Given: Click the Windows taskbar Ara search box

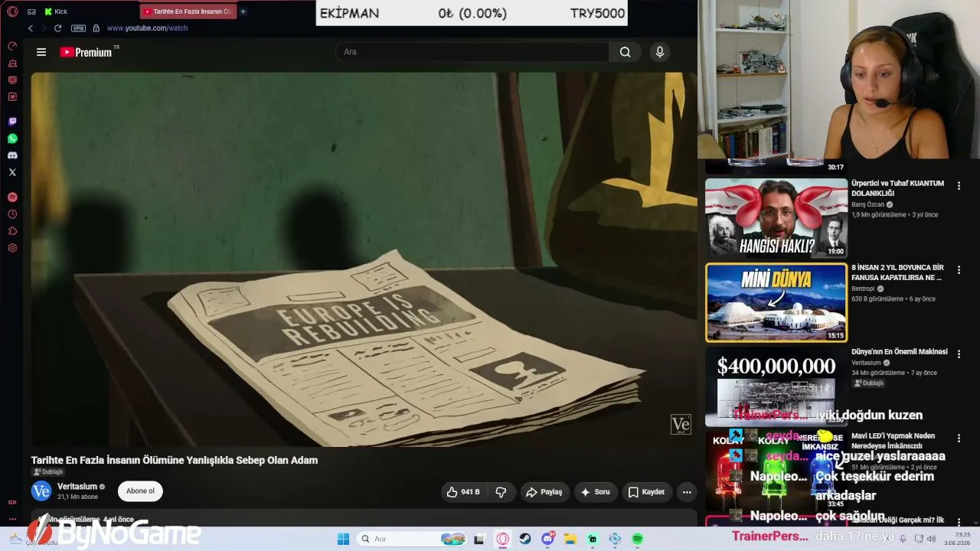Looking at the screenshot, I should (412, 539).
